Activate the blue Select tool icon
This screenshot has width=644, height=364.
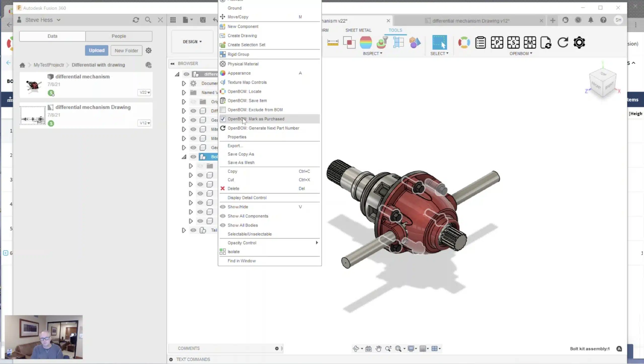pos(439,42)
